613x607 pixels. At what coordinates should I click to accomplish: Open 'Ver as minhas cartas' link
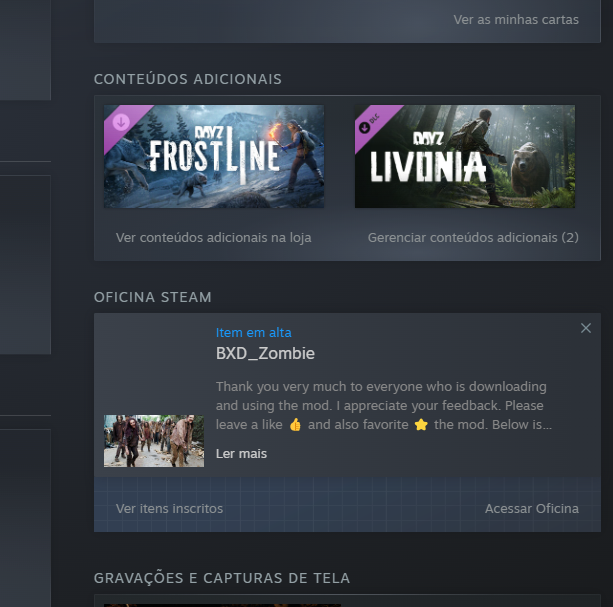(516, 20)
